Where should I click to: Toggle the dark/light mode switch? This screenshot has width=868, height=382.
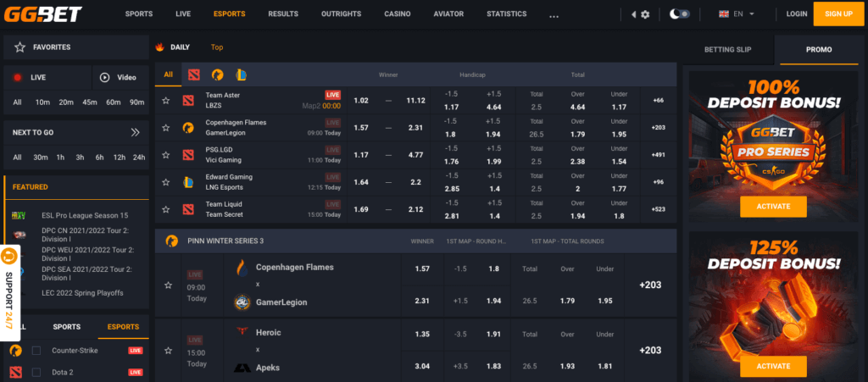click(x=680, y=14)
